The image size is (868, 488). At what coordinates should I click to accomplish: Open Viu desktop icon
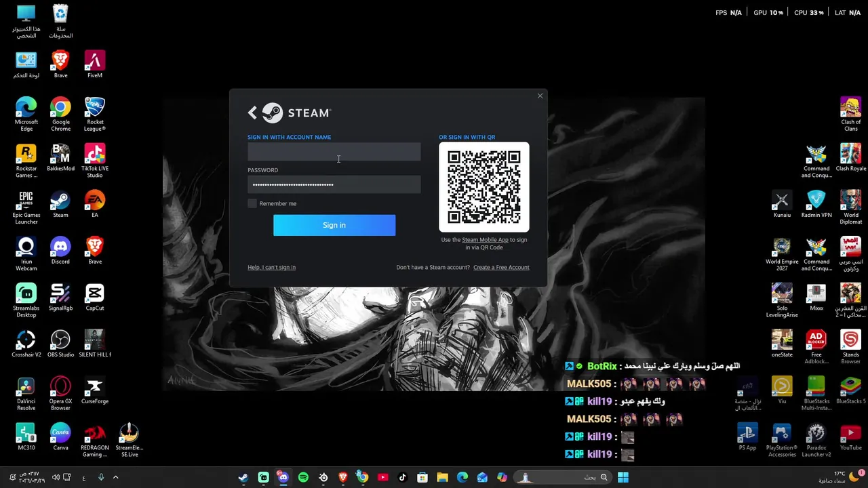(x=782, y=390)
